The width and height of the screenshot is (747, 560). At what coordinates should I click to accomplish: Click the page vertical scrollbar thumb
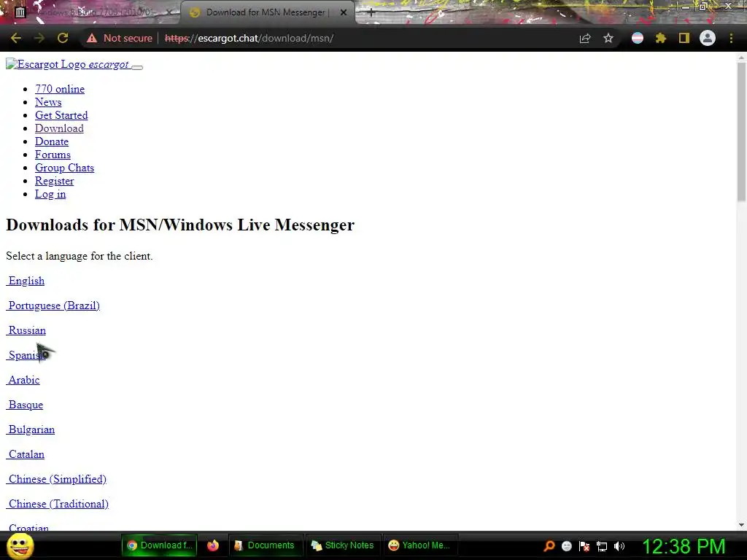741,132
